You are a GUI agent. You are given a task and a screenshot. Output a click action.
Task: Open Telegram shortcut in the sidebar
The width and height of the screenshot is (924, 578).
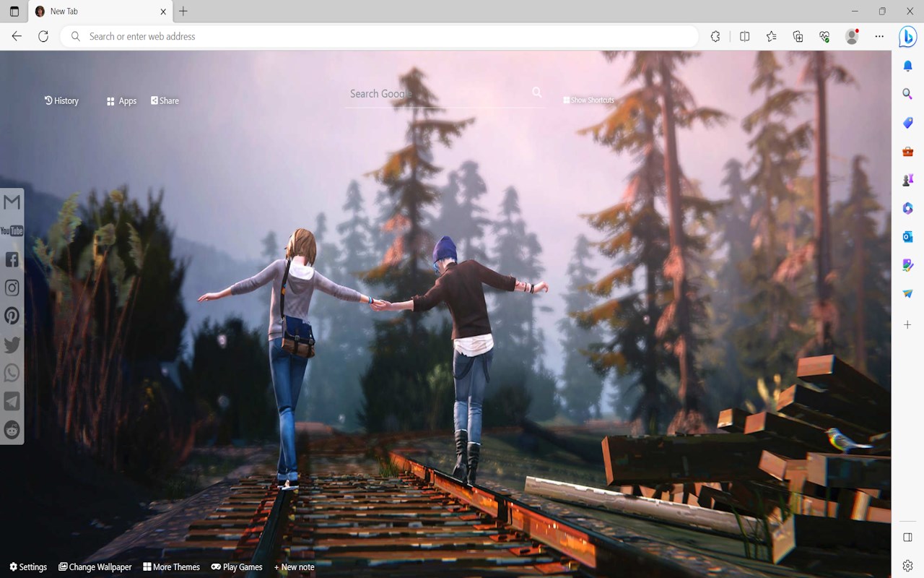pos(12,402)
